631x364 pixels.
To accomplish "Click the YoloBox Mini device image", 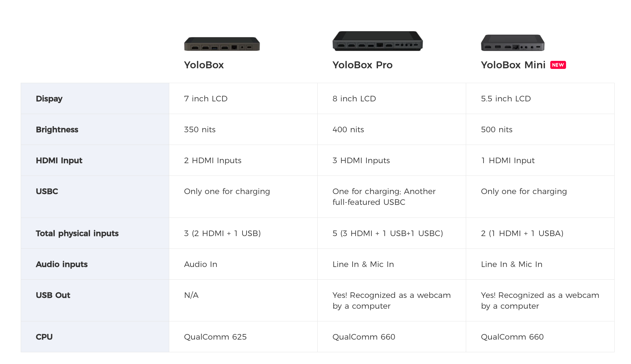I will coord(513,43).
